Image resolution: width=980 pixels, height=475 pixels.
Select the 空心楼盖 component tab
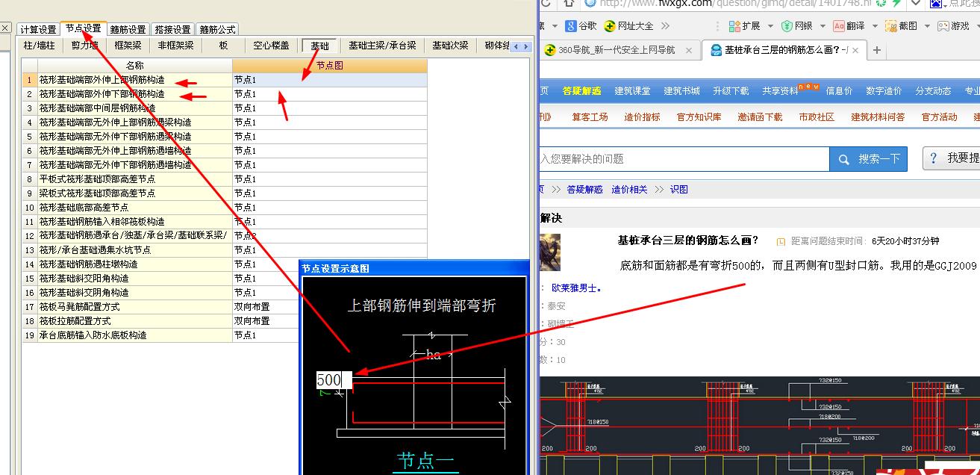pyautogui.click(x=272, y=46)
